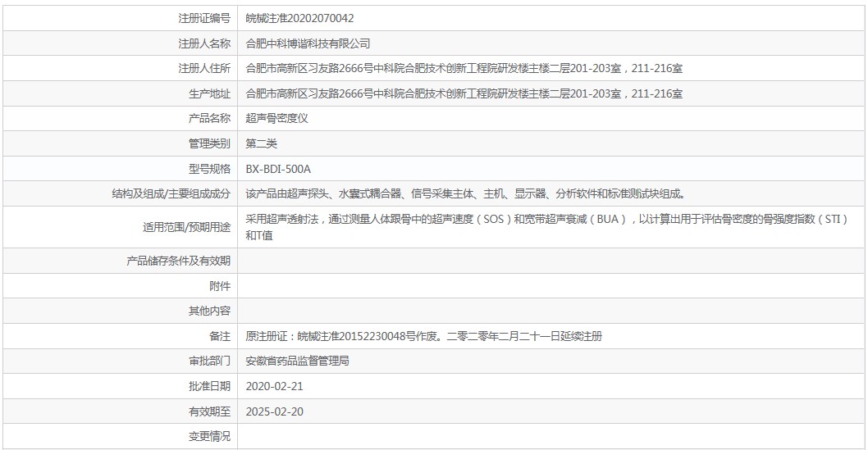Click the 结构及组成/主要组成成分 label
868x450 pixels.
pos(171,194)
